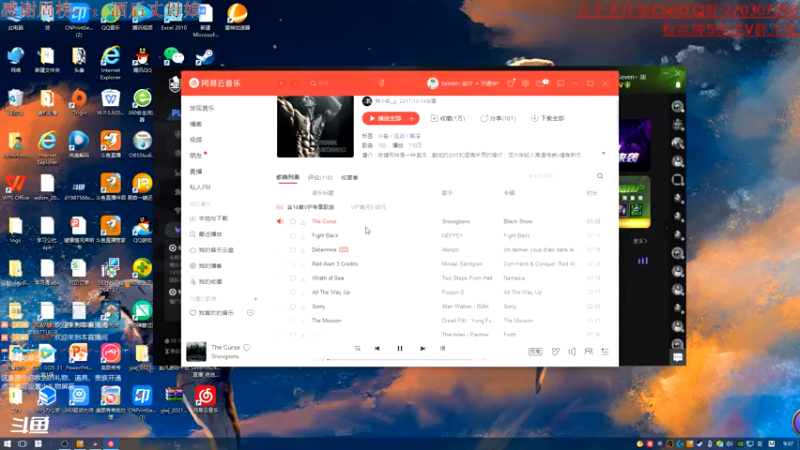The width and height of the screenshot is (800, 450).
Task: Add playlist to queue with plus button
Action: 412,118
